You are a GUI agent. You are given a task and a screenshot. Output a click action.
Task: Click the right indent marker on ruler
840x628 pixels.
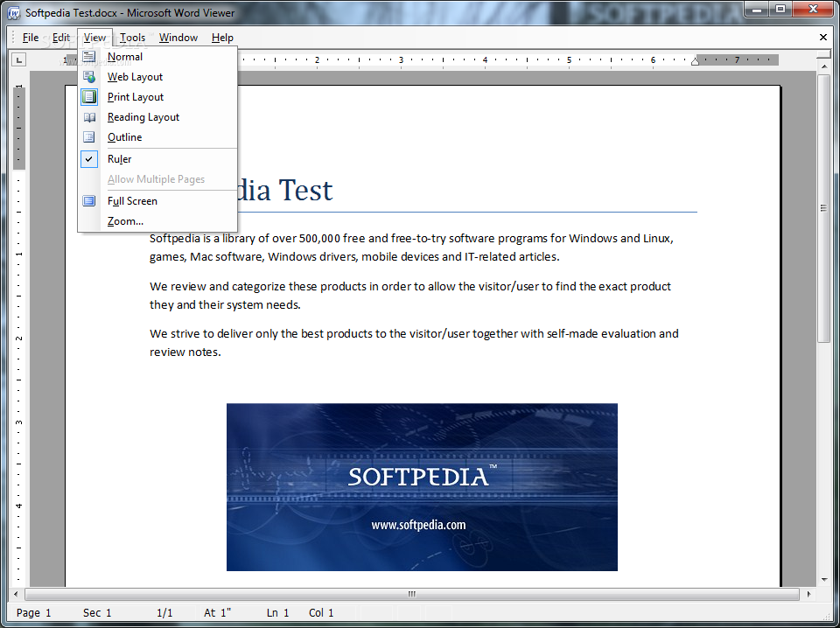click(x=695, y=61)
